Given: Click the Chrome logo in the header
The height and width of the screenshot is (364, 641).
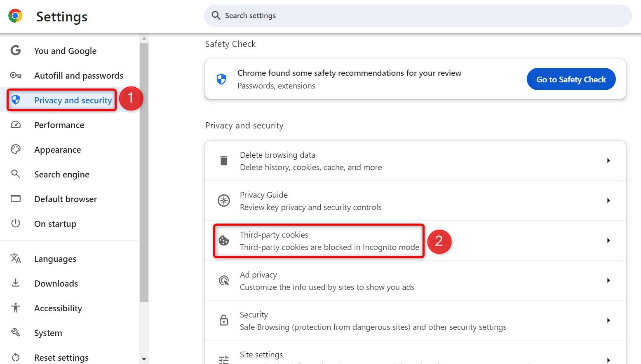Looking at the screenshot, I should tap(15, 16).
